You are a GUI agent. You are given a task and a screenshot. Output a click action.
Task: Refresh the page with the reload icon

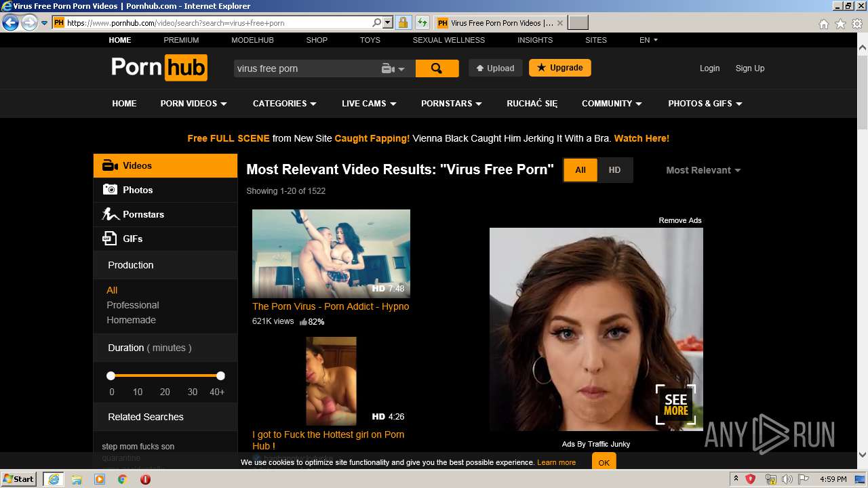[422, 22]
